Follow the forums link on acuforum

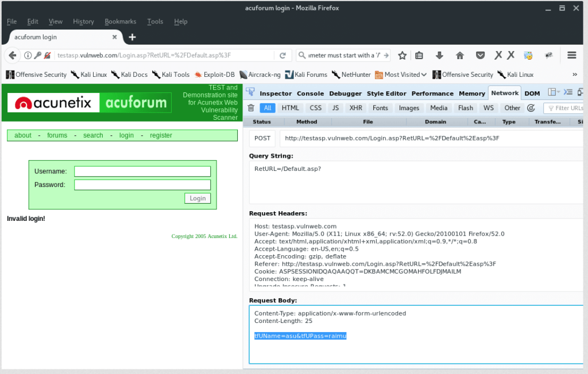(57, 135)
